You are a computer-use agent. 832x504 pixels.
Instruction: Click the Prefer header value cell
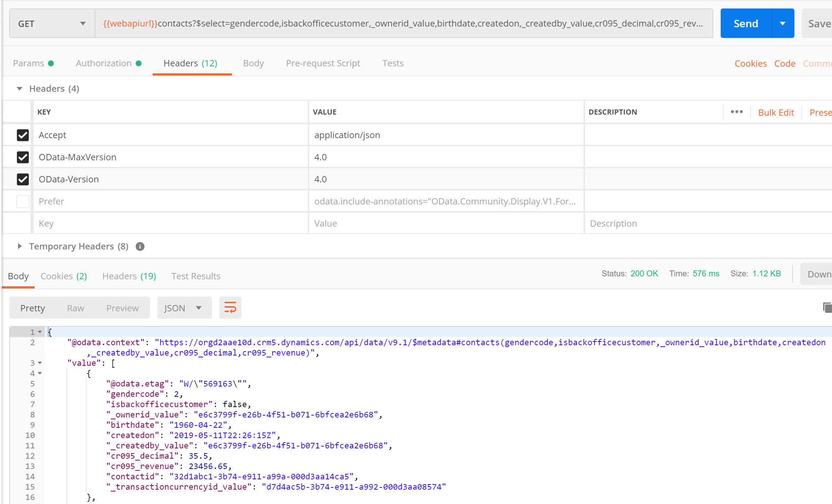[x=446, y=202]
